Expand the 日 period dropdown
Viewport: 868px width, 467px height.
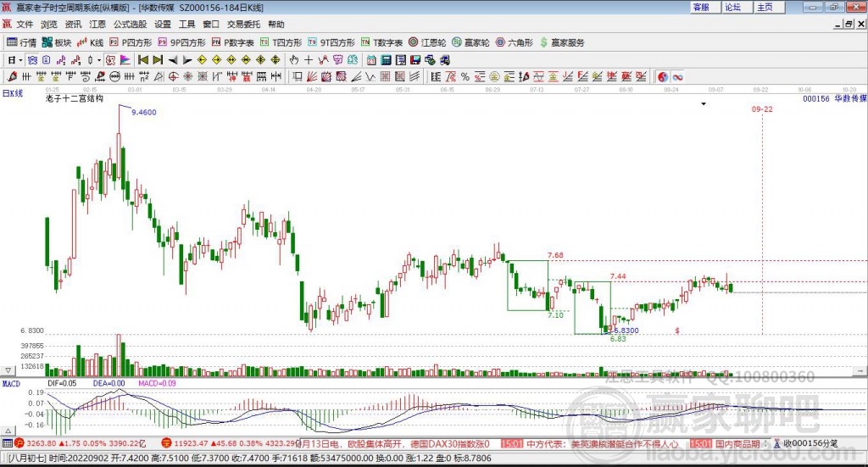pyautogui.click(x=20, y=60)
